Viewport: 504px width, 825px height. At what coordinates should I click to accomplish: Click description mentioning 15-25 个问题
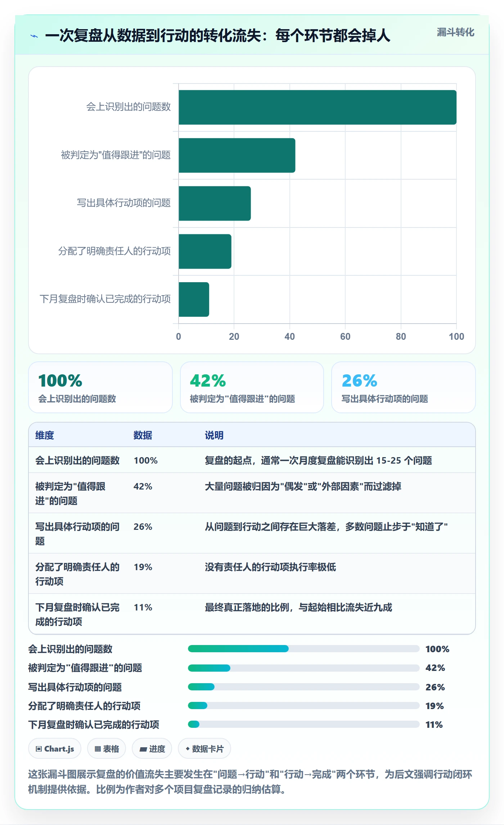tap(318, 460)
